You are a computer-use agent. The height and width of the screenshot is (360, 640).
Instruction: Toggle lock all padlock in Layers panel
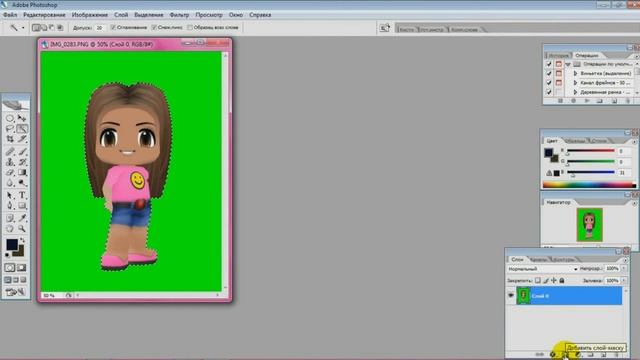562,280
